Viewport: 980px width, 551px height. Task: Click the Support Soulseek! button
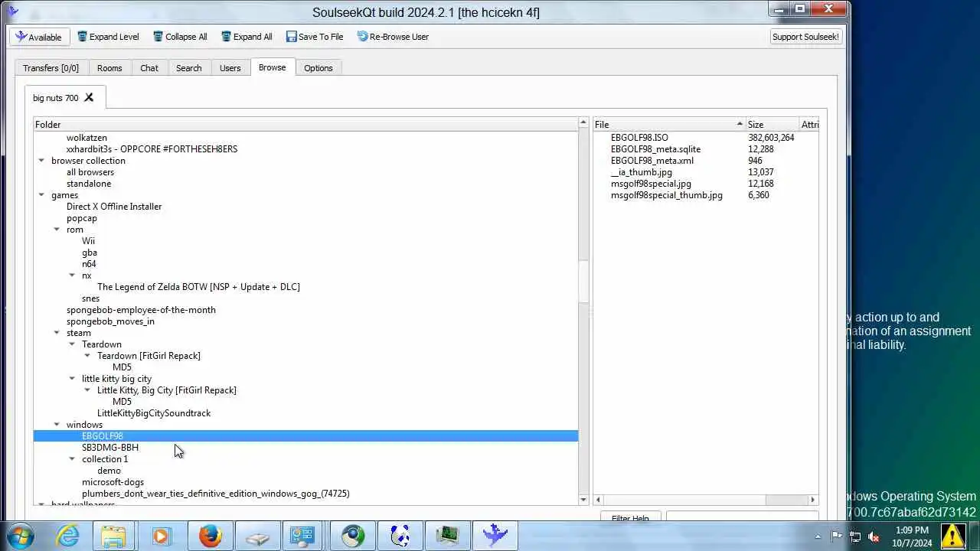tap(805, 37)
